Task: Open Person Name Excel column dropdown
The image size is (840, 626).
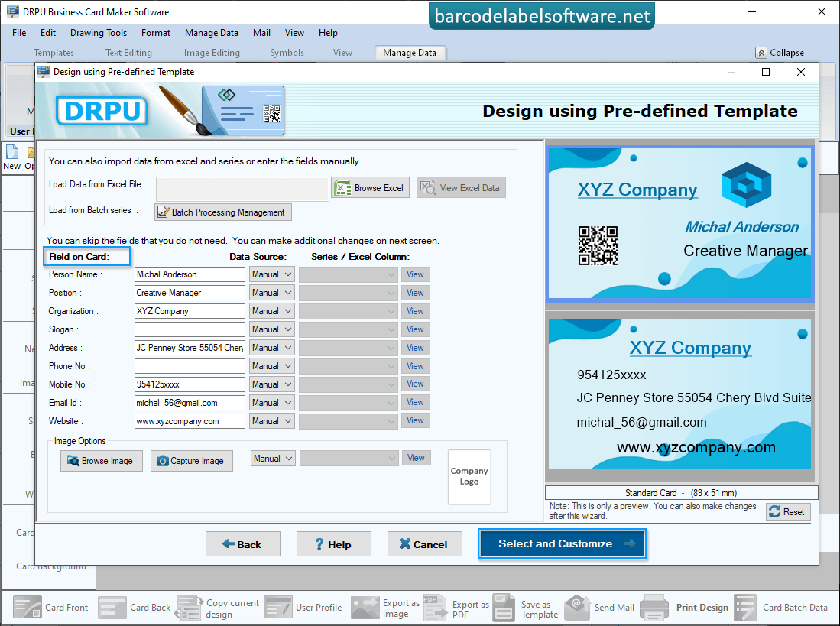Action: [x=349, y=274]
